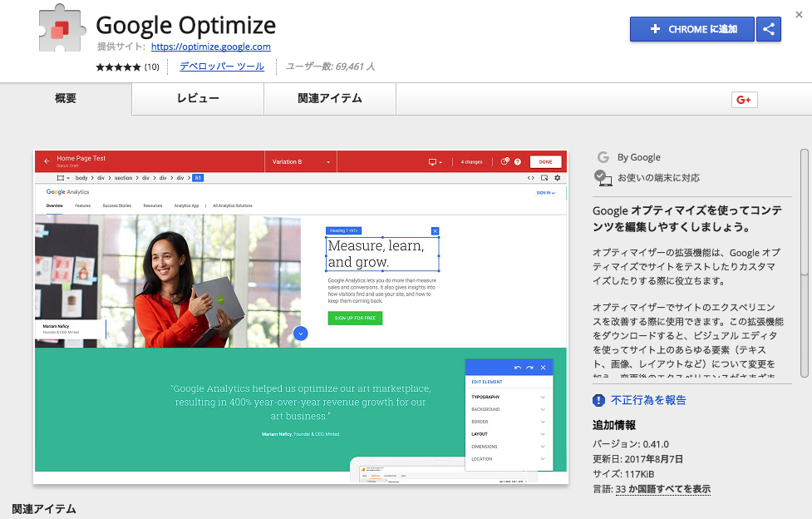Expand the Typography section

(x=508, y=398)
